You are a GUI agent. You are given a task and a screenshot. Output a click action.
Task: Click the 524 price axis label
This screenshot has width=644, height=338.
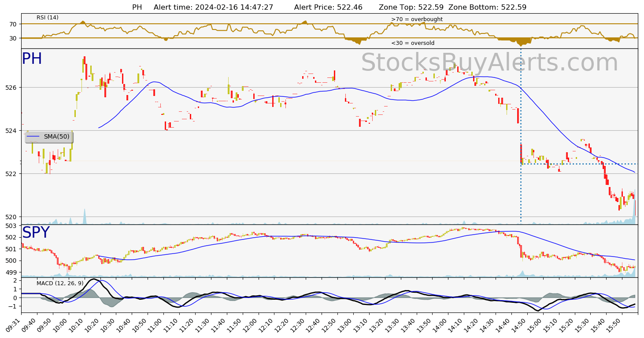(11, 131)
